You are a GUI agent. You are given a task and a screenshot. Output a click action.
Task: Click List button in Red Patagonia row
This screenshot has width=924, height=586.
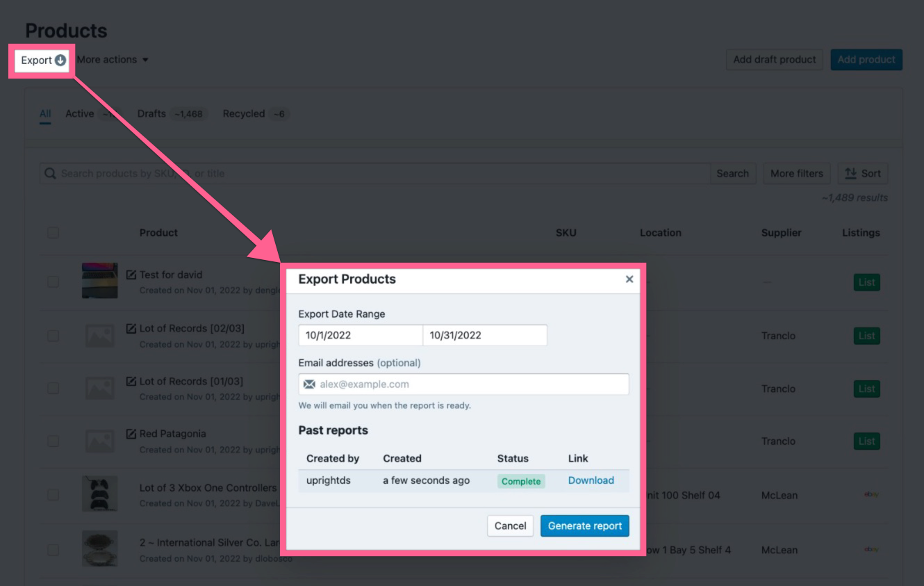[x=866, y=441]
